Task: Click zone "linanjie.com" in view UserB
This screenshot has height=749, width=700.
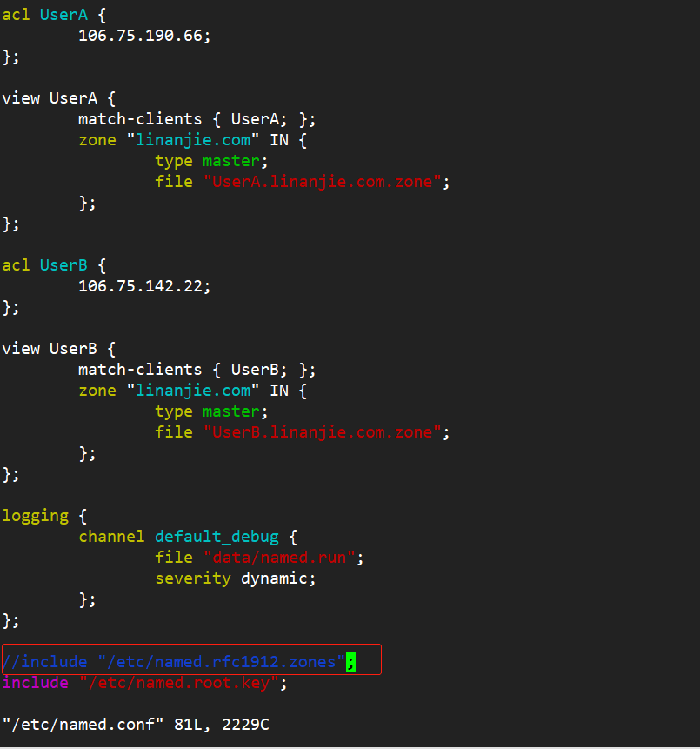Action: [x=192, y=391]
